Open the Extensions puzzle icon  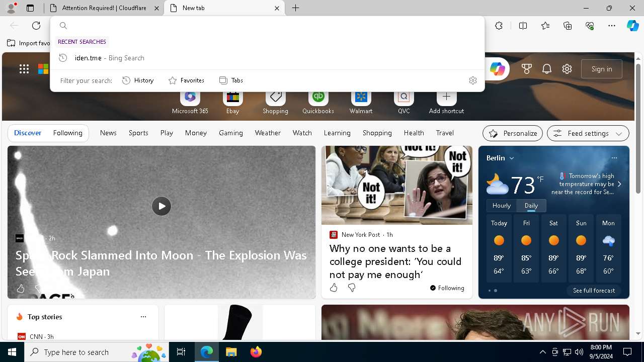click(499, 26)
